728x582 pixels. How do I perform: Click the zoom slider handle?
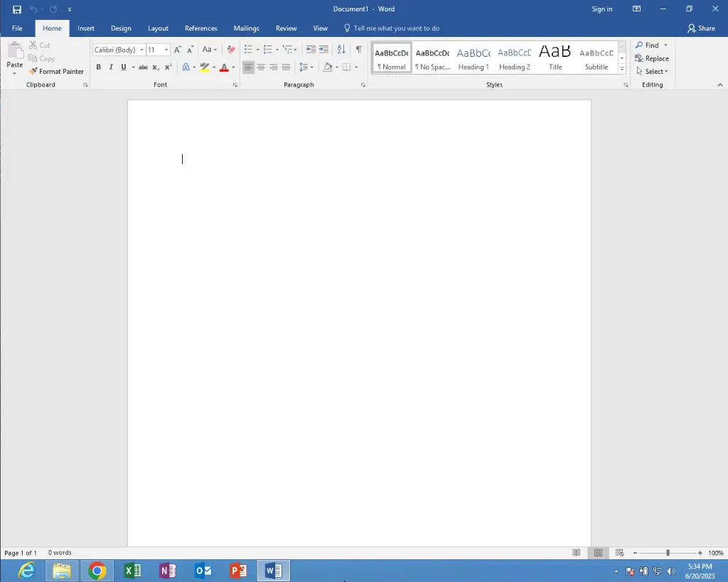point(668,553)
